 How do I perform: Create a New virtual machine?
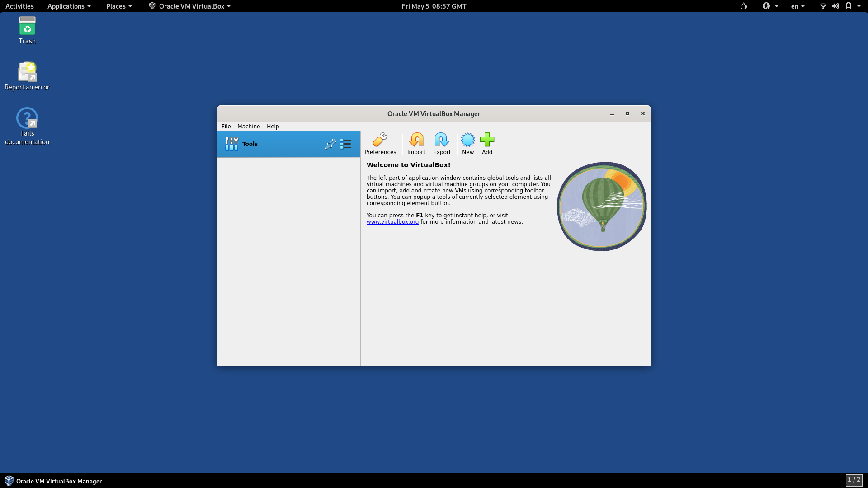pos(468,144)
